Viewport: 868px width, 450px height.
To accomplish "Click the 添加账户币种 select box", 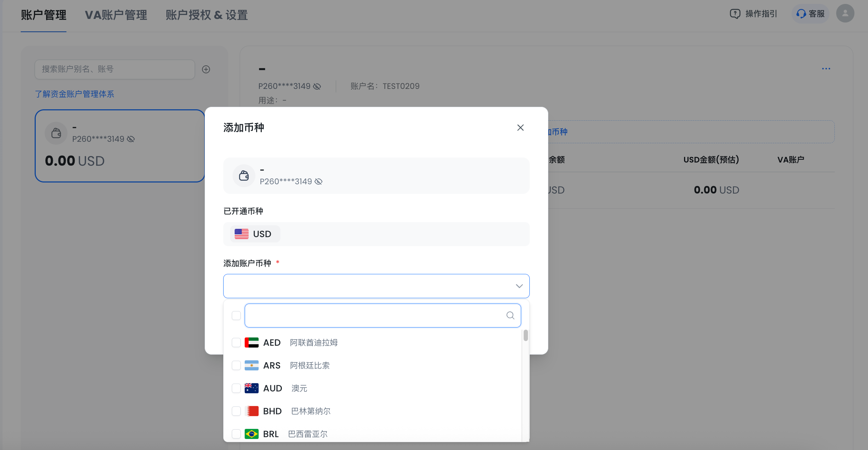I will pyautogui.click(x=376, y=286).
